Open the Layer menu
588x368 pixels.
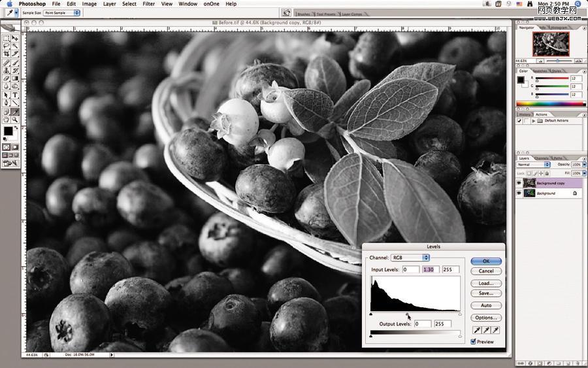point(110,4)
